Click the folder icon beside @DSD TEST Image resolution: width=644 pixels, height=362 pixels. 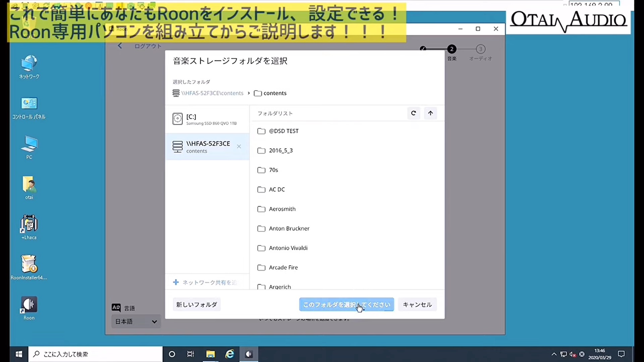pyautogui.click(x=261, y=131)
